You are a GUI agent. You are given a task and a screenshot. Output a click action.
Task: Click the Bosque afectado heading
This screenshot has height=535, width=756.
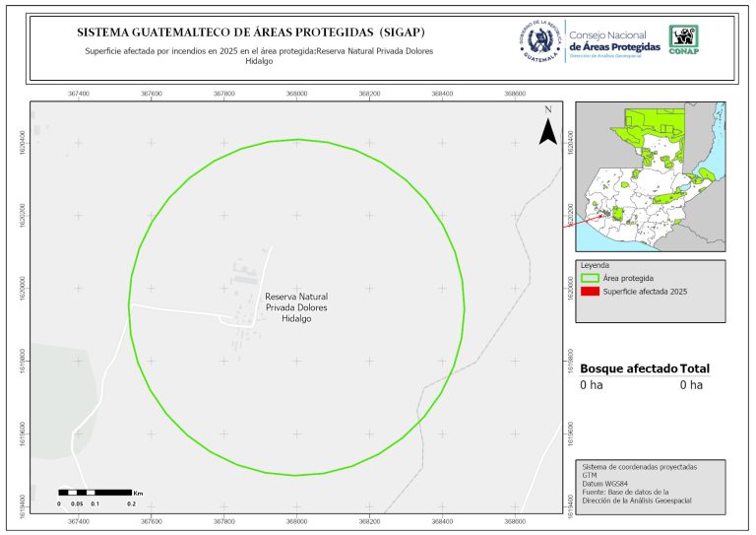628,368
